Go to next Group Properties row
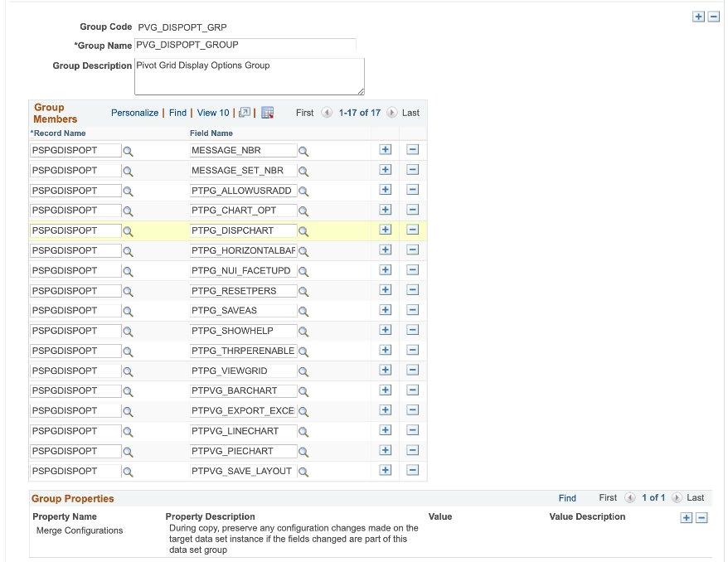This screenshot has height=562, width=728. [677, 498]
